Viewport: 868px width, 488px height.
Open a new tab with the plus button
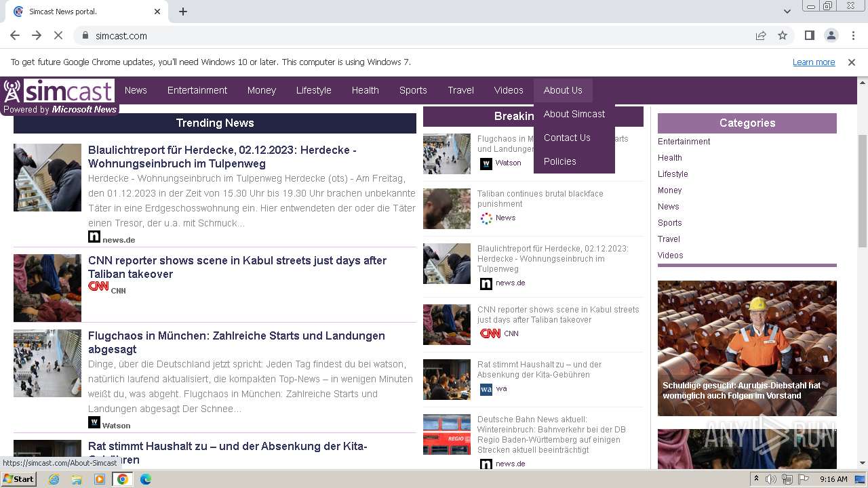point(183,12)
